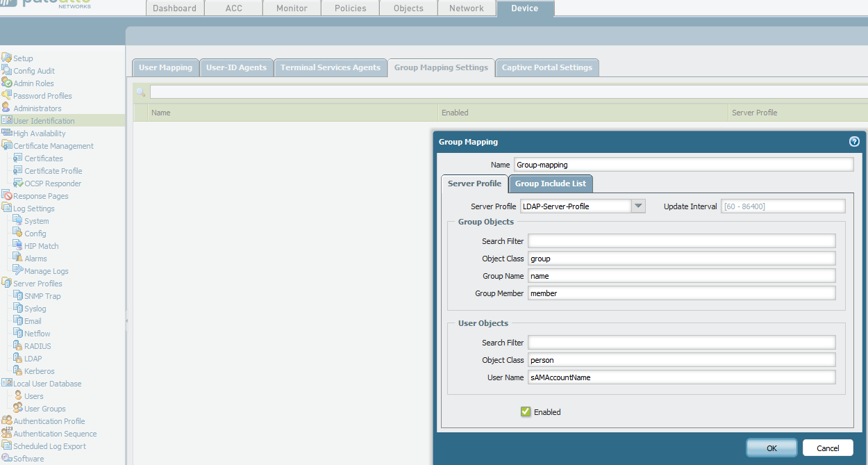Image resolution: width=868 pixels, height=465 pixels.
Task: Click the High Availability icon
Action: click(x=6, y=133)
